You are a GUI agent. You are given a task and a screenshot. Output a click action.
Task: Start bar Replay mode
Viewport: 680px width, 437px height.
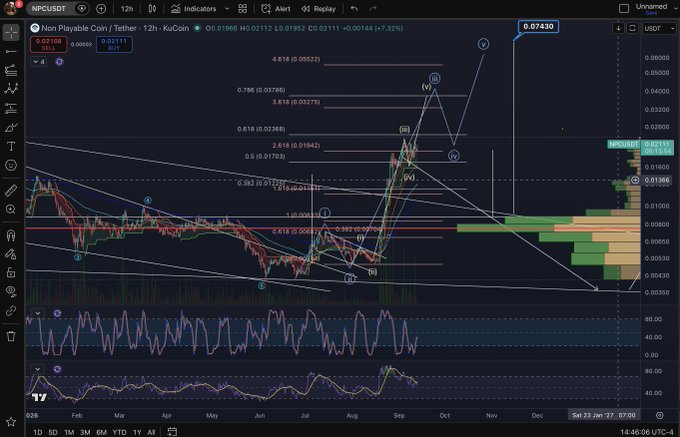tap(319, 9)
